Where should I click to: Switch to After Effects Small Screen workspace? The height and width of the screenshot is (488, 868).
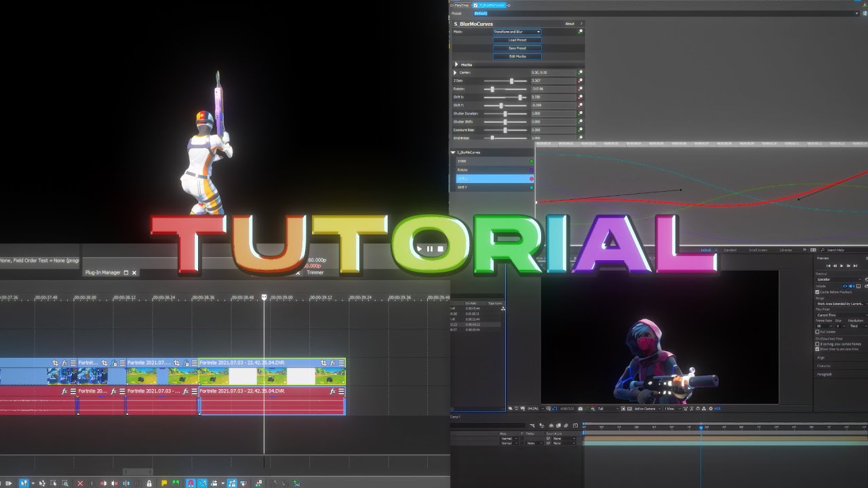[x=758, y=250]
